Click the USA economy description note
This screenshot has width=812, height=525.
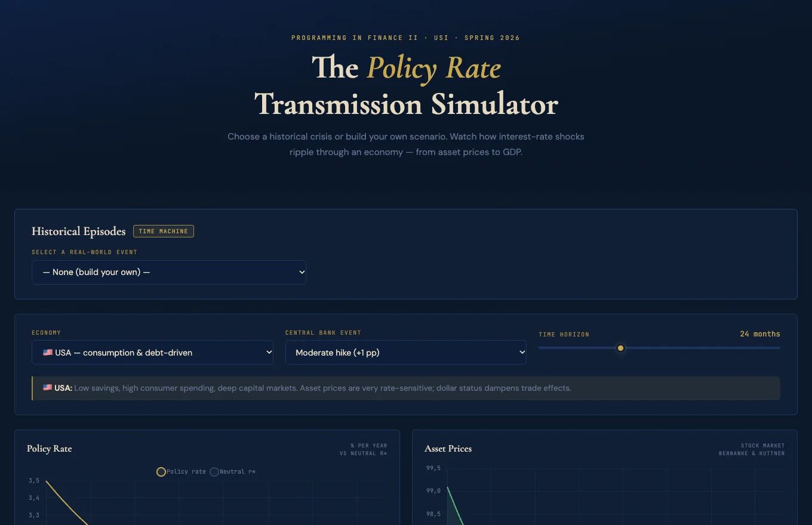[406, 388]
